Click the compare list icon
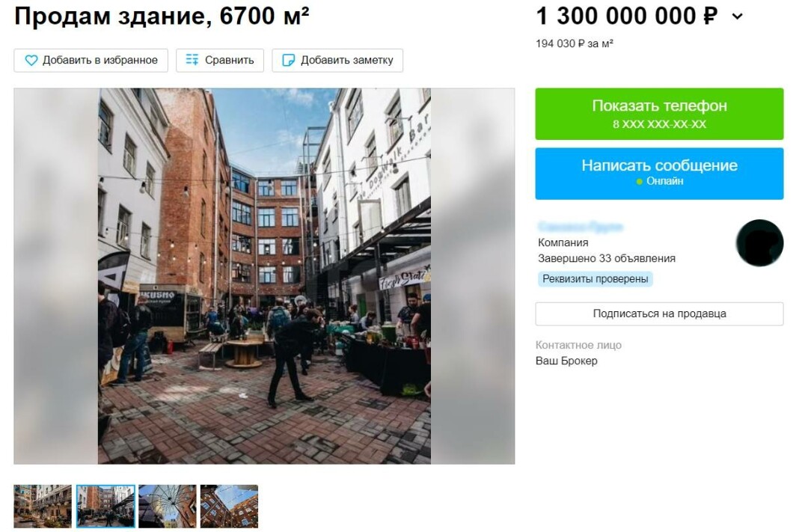The height and width of the screenshot is (532, 808). [x=192, y=60]
